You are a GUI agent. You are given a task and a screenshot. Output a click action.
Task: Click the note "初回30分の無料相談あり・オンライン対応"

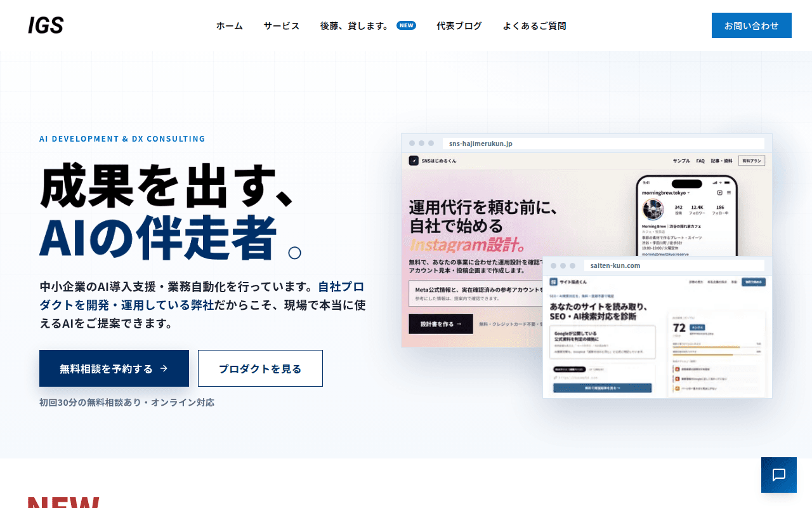[127, 403]
